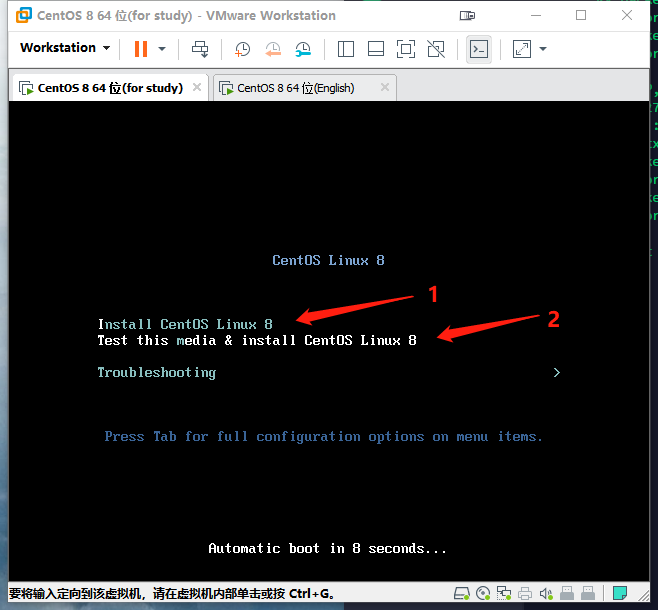Click the Automatic boot countdown text
This screenshot has width=658, height=610.
pos(327,548)
